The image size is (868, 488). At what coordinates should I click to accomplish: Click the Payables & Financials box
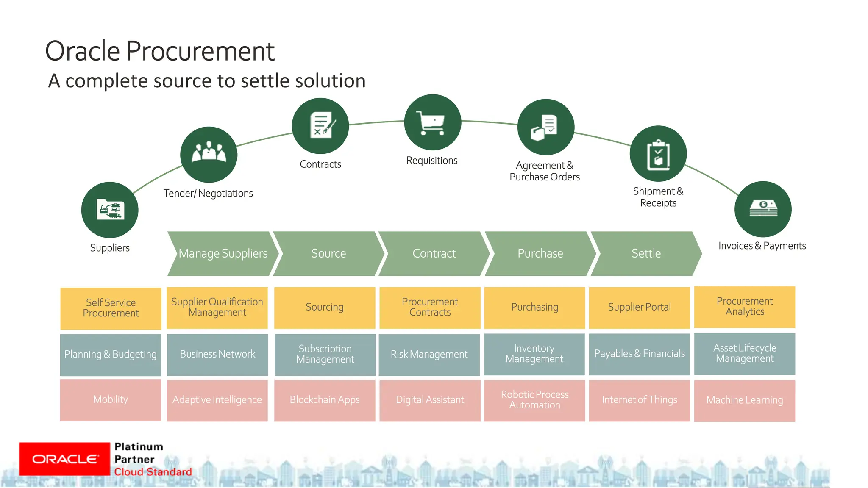(639, 354)
